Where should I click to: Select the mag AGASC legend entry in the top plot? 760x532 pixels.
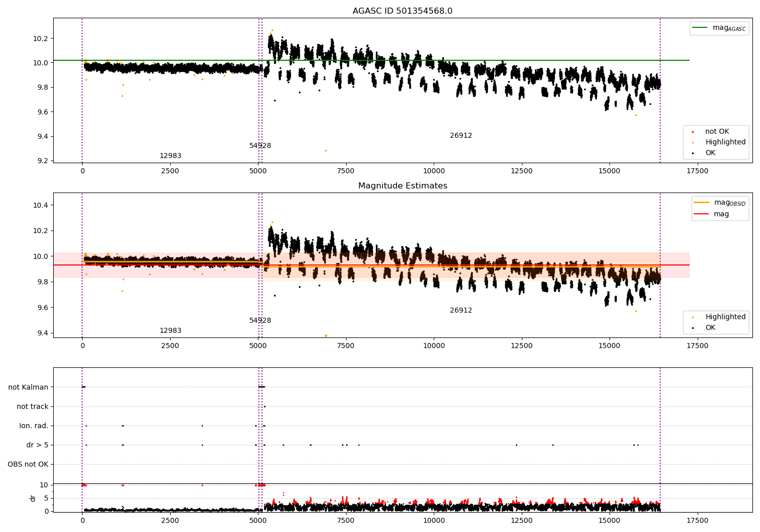coord(719,28)
